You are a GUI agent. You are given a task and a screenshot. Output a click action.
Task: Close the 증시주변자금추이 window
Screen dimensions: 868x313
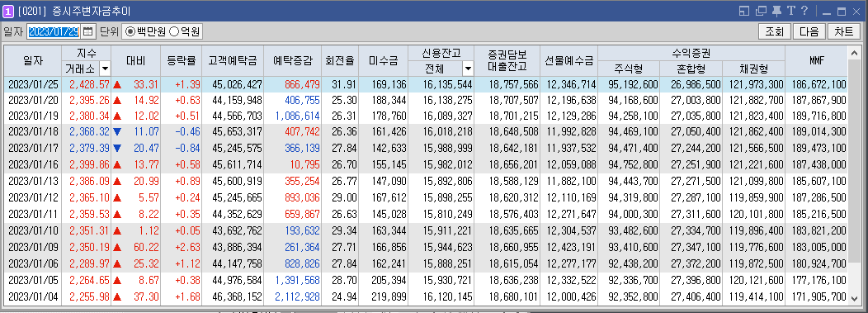(856, 11)
